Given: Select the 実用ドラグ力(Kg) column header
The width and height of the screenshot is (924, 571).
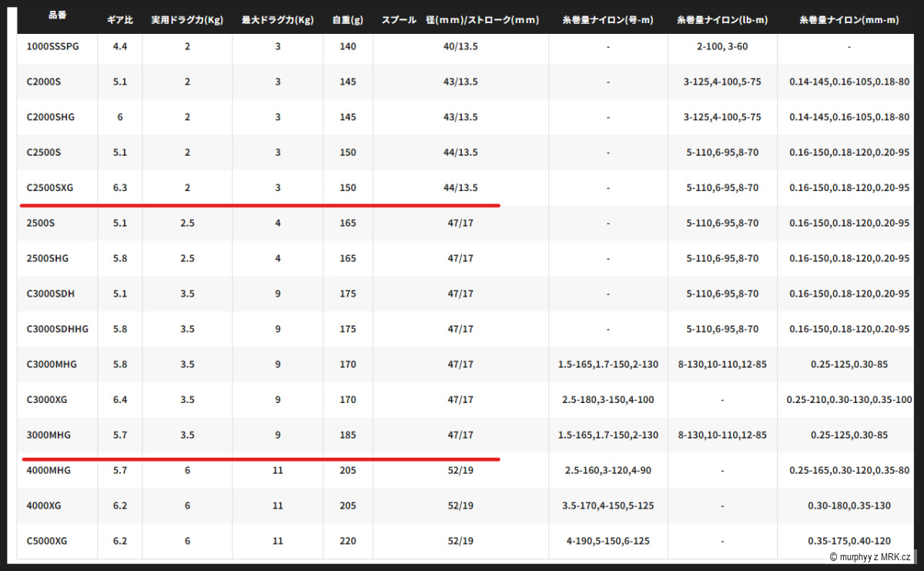Looking at the screenshot, I should coord(187,20).
